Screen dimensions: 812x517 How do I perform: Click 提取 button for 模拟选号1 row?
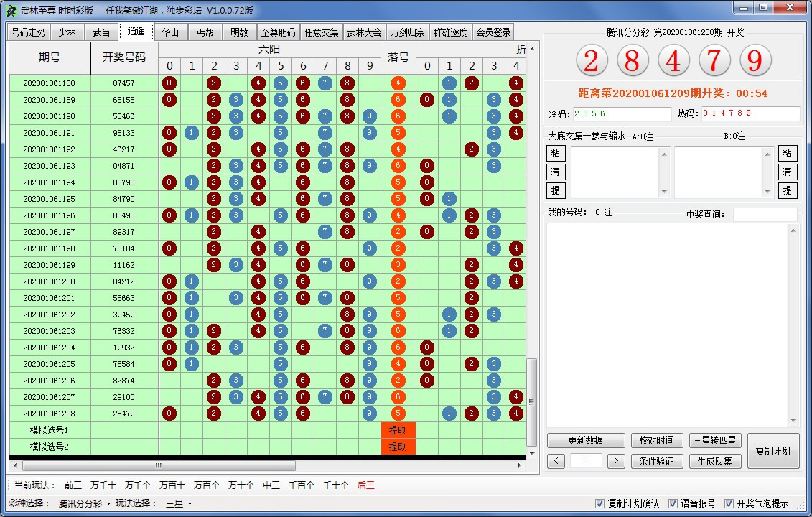pos(398,429)
